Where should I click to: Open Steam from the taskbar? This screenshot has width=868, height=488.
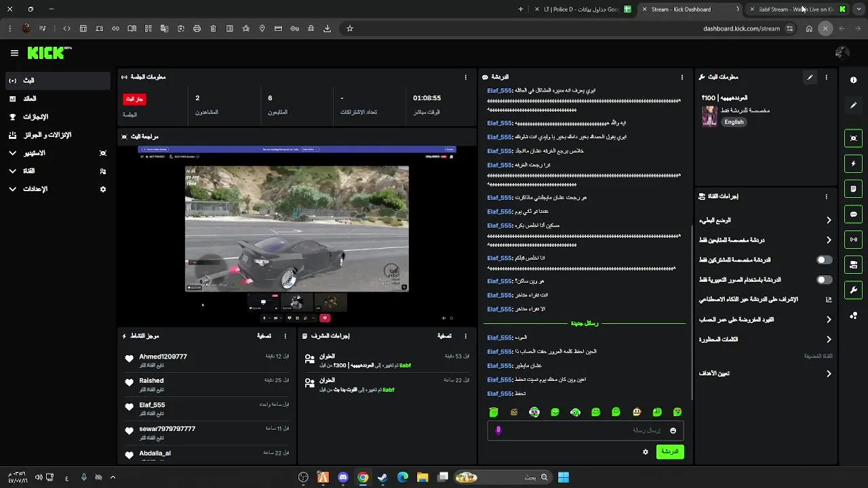pyautogui.click(x=382, y=477)
